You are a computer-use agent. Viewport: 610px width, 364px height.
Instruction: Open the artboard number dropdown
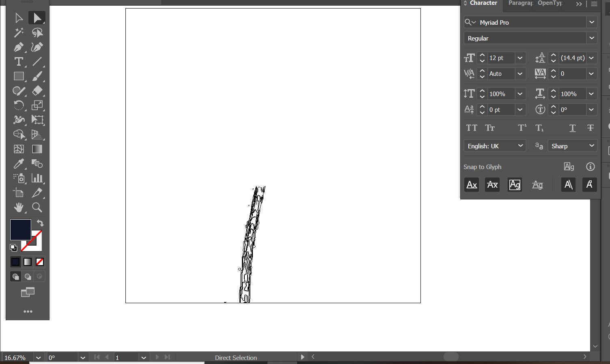pos(143,358)
